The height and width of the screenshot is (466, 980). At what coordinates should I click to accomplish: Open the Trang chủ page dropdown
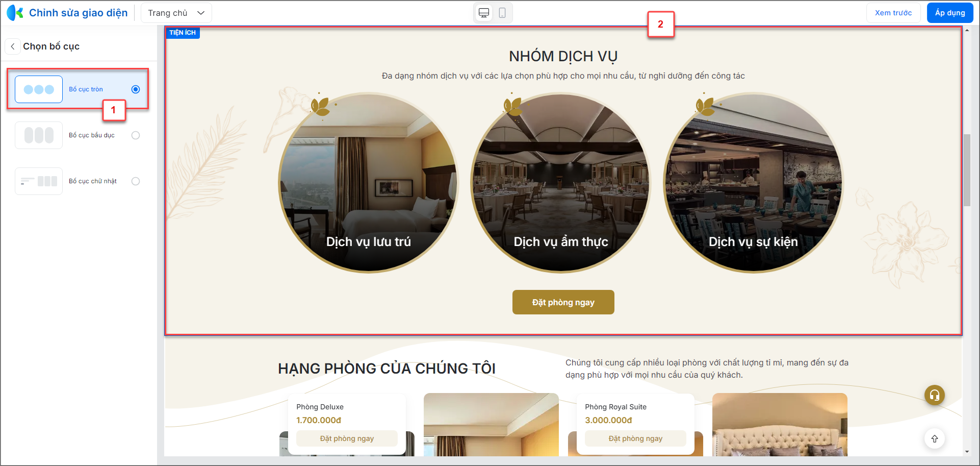(176, 13)
